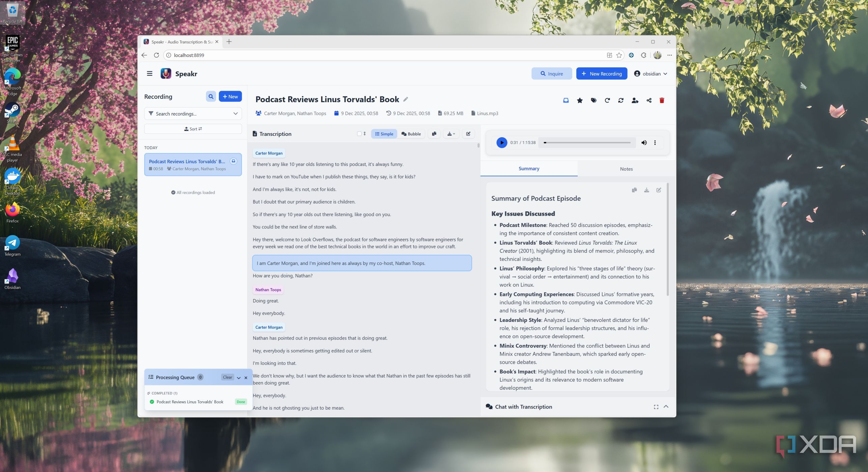Open the obsidian user account menu
The image size is (868, 472).
pos(650,73)
